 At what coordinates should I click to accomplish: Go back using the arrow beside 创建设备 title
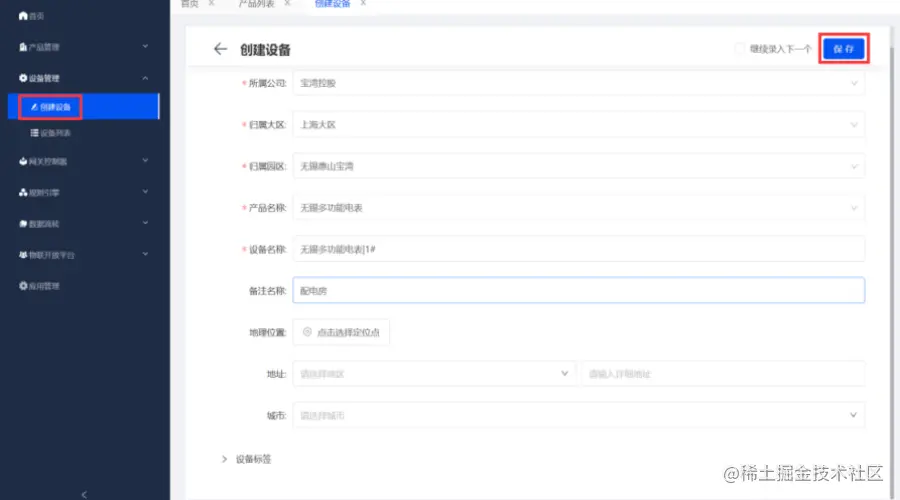point(220,49)
